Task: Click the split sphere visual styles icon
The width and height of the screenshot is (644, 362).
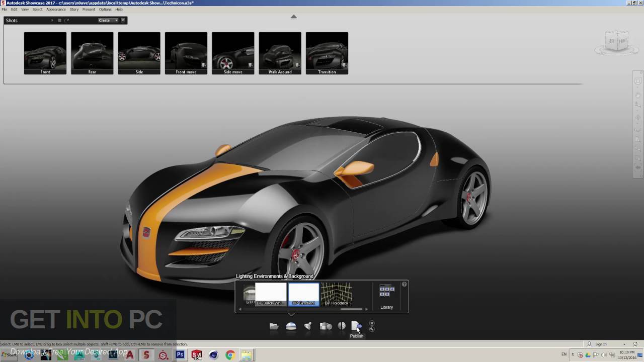Action: 342,326
